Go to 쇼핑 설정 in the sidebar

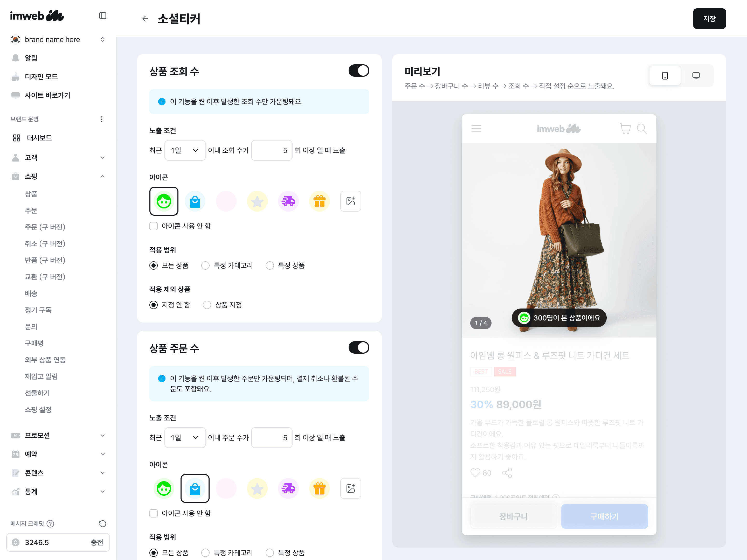pyautogui.click(x=38, y=409)
